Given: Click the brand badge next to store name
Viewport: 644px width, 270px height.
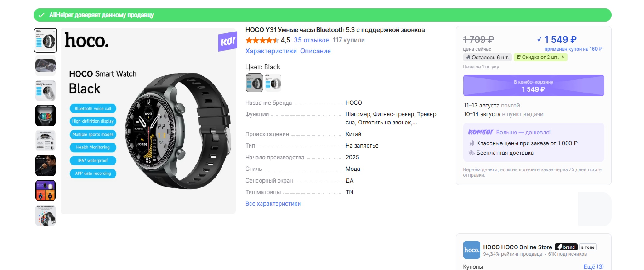Looking at the screenshot, I should click(566, 247).
